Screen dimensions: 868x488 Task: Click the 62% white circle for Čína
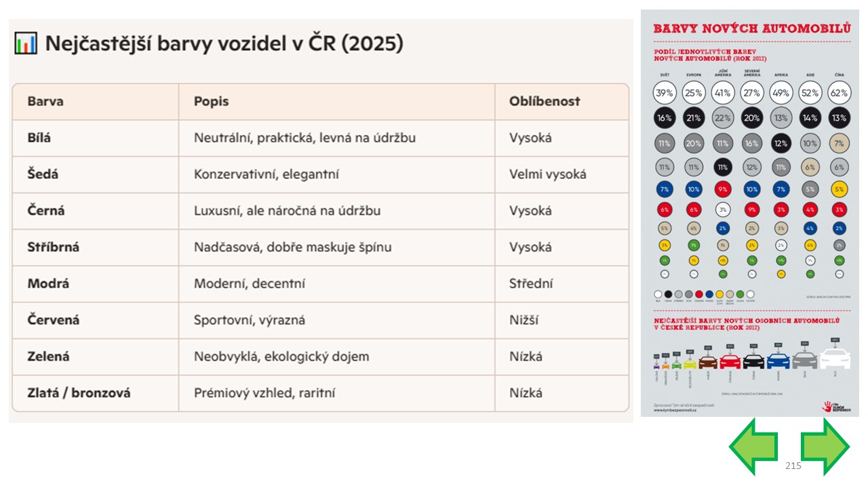pyautogui.click(x=840, y=92)
